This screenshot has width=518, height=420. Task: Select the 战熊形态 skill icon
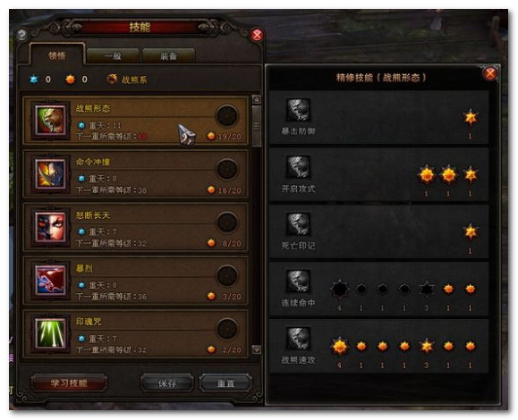(50, 121)
